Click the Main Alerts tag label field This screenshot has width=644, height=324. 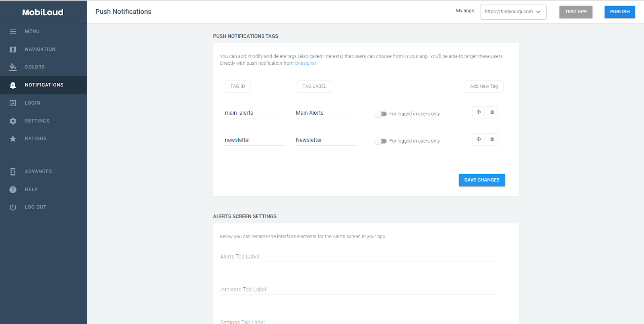pos(326,113)
